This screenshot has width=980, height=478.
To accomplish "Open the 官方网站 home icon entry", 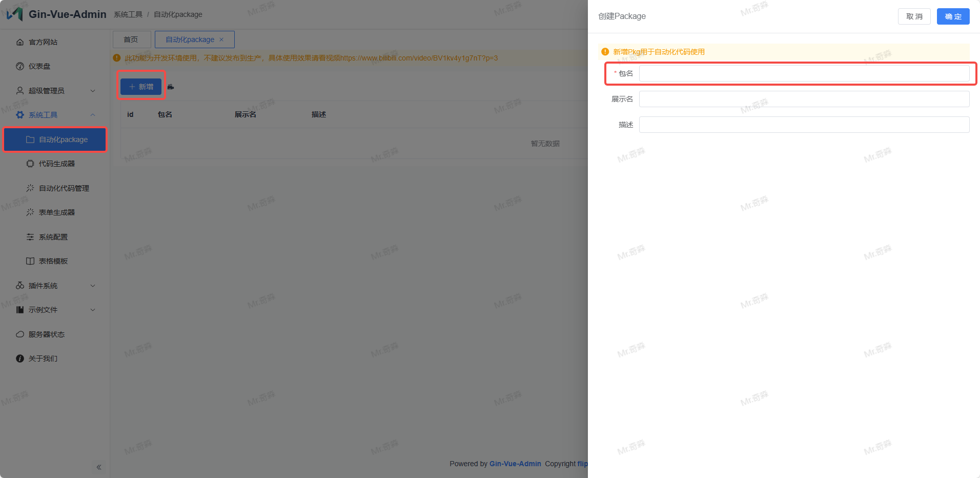I will point(43,42).
